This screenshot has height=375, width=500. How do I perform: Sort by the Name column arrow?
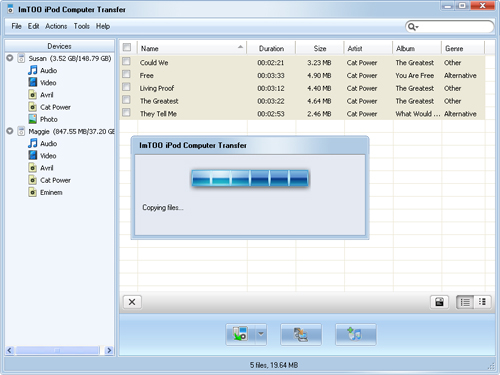tap(240, 47)
